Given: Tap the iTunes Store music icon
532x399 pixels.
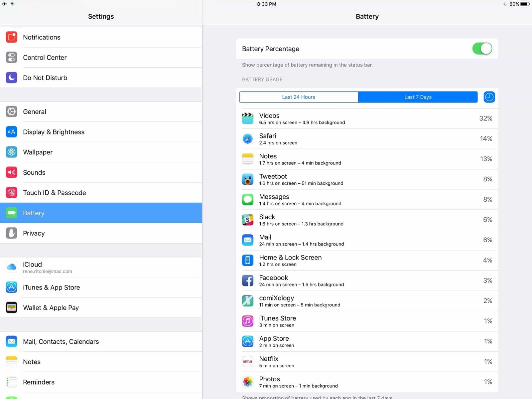Looking at the screenshot, I should tap(248, 321).
